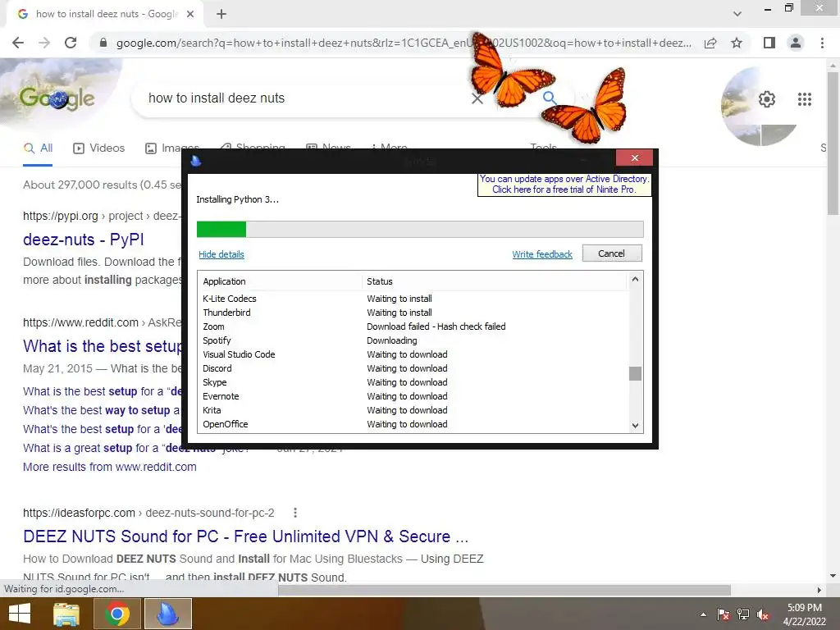Image resolution: width=840 pixels, height=630 pixels.
Task: Open a new Chrome tab
Action: coord(221,14)
